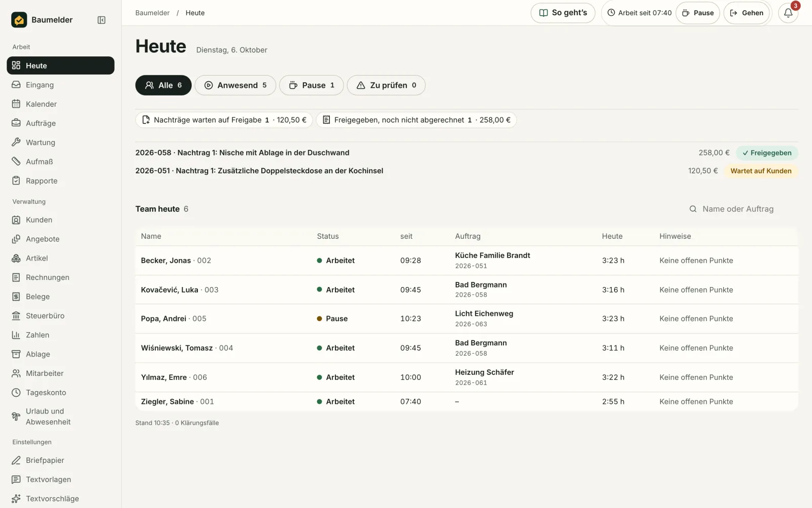Open Aufmaß measuring item
The width and height of the screenshot is (812, 508).
coord(60,162)
